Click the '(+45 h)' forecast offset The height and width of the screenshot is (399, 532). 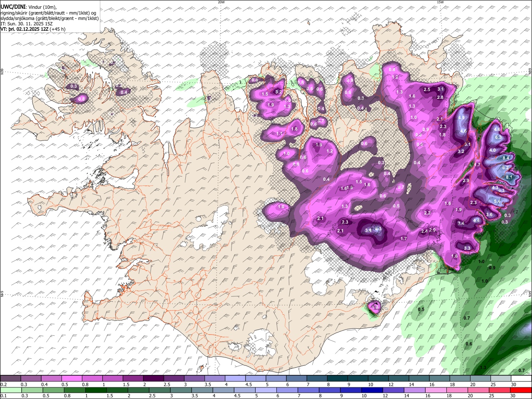pyautogui.click(x=57, y=29)
